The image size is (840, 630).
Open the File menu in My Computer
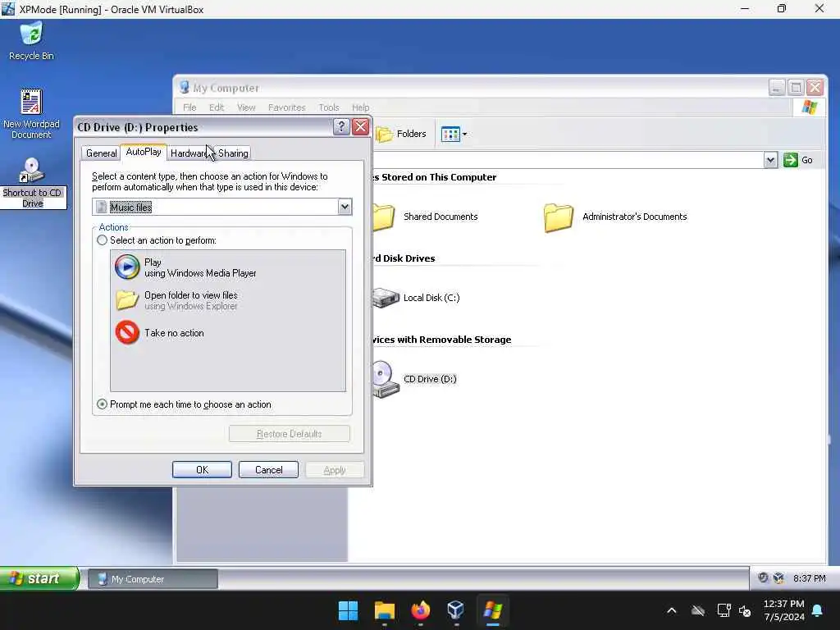tap(189, 107)
